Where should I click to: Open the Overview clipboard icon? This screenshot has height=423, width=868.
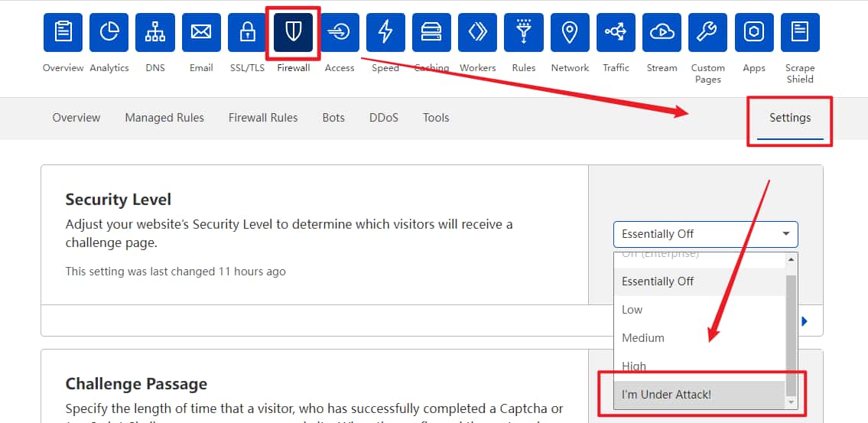tap(63, 32)
